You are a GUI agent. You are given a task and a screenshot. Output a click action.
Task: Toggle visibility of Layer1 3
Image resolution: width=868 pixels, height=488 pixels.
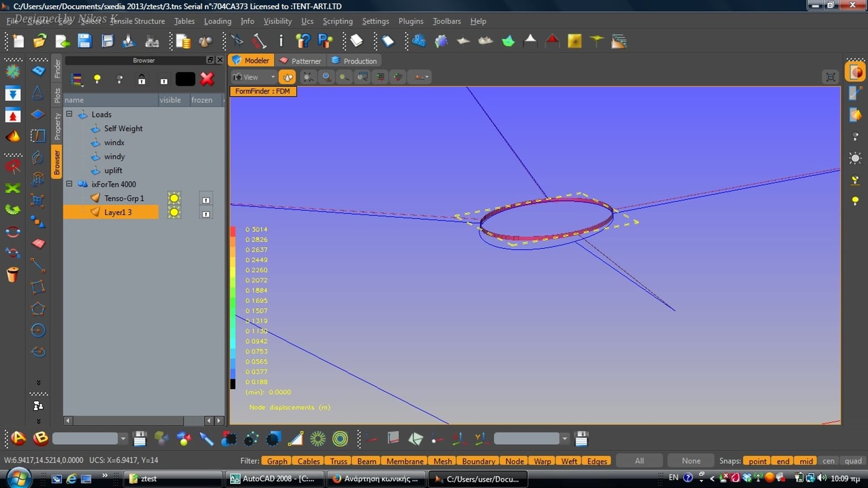174,212
